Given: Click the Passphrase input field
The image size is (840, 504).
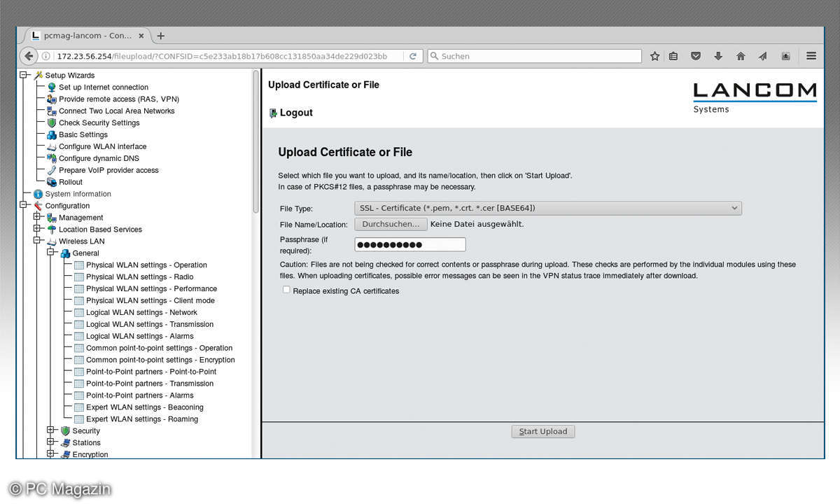Looking at the screenshot, I should (x=410, y=244).
